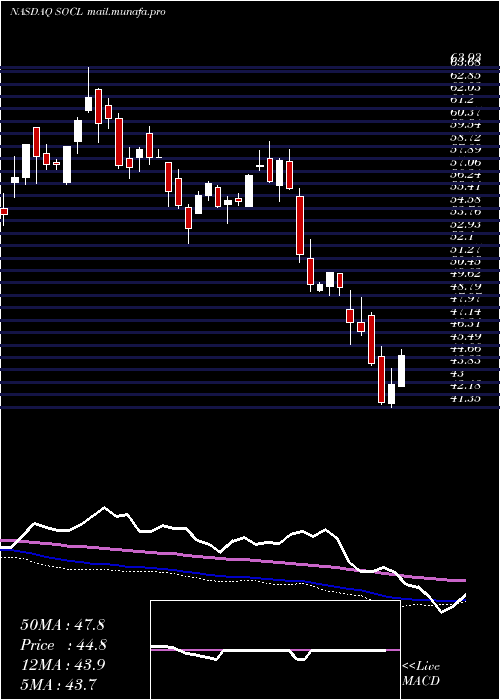Click the 62.85 price axis label
Image resolution: width=500 pixels, height=700 pixels.
point(465,76)
